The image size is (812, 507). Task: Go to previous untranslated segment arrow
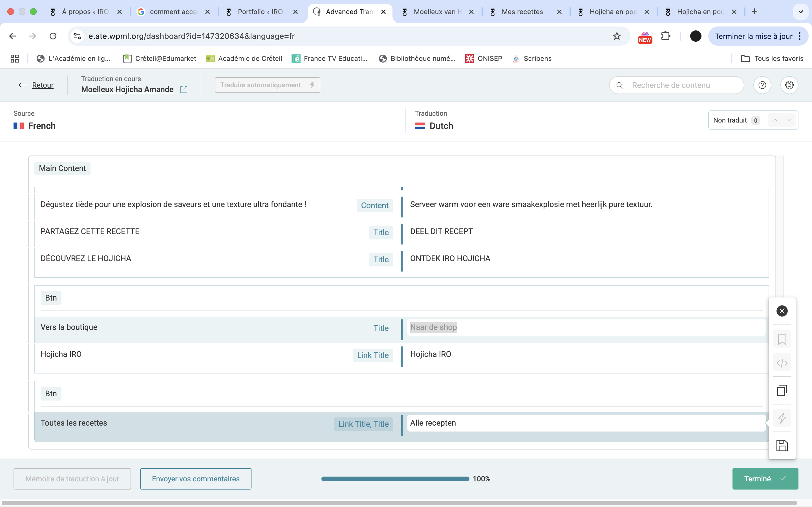click(x=775, y=120)
